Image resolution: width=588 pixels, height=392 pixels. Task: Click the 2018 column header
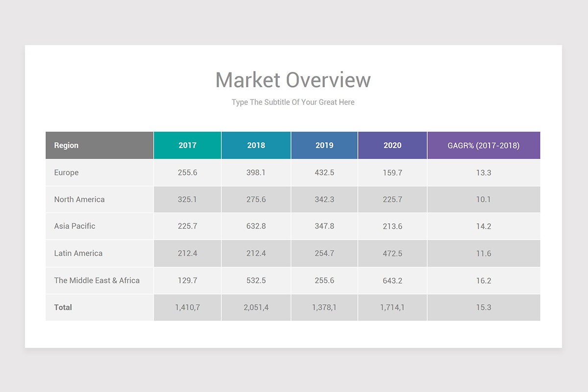(x=256, y=145)
